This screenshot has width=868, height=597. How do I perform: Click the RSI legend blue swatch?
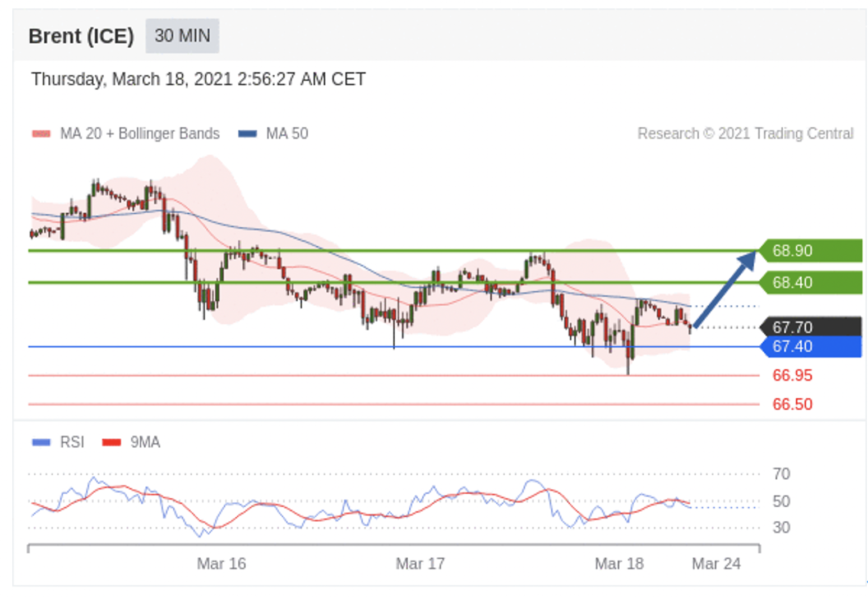(x=41, y=443)
